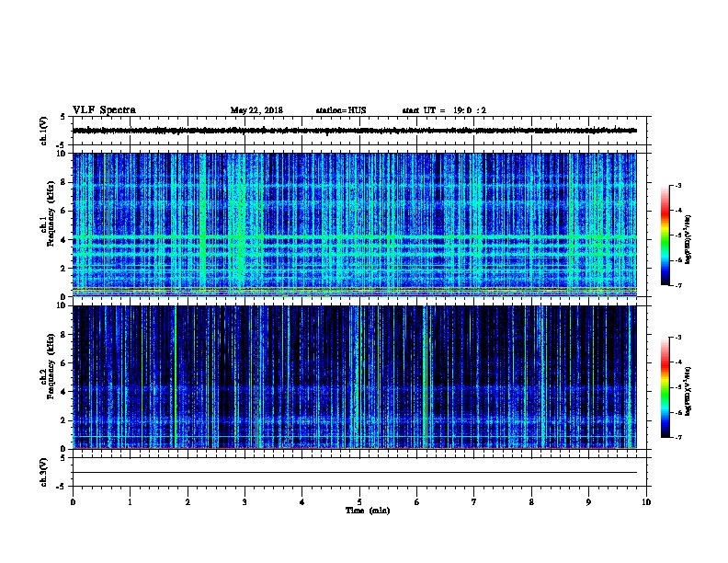Click the ch.3 (V) flat signal line
The width and height of the screenshot is (728, 563).
355,473
